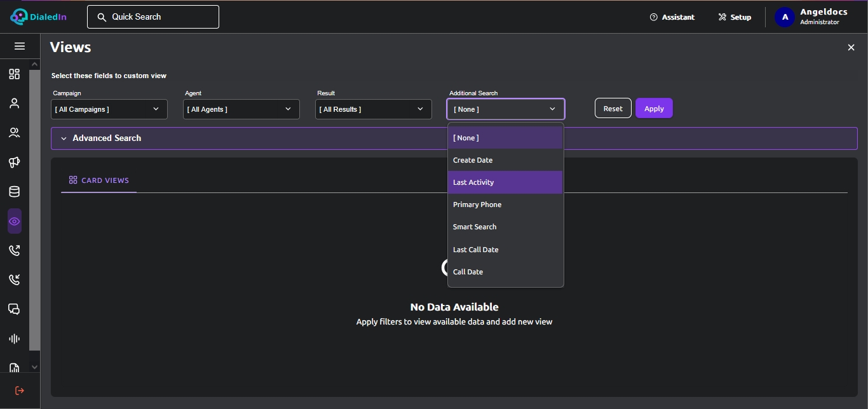Viewport: 868px width, 409px height.
Task: Open the dashboard grid icon in sidebar
Action: [x=14, y=74]
